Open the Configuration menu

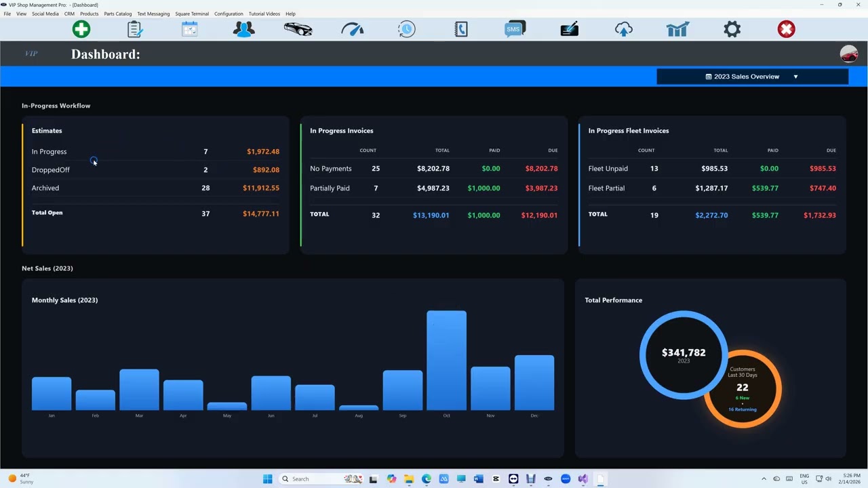click(229, 14)
